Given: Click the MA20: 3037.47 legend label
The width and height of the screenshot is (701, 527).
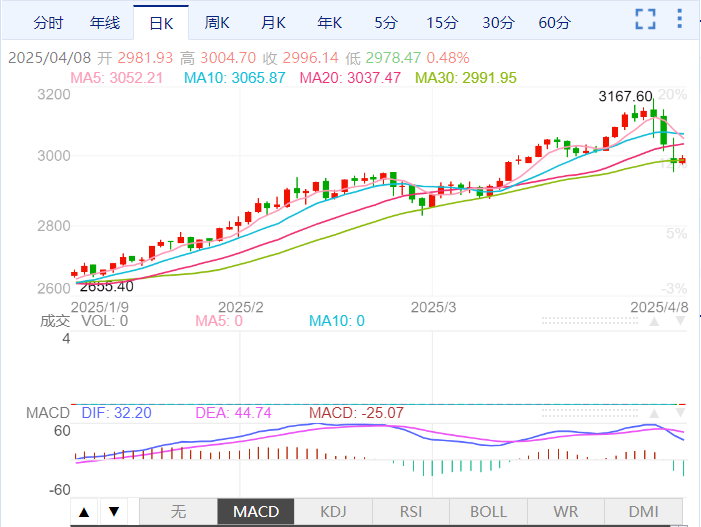Looking at the screenshot, I should 350,78.
